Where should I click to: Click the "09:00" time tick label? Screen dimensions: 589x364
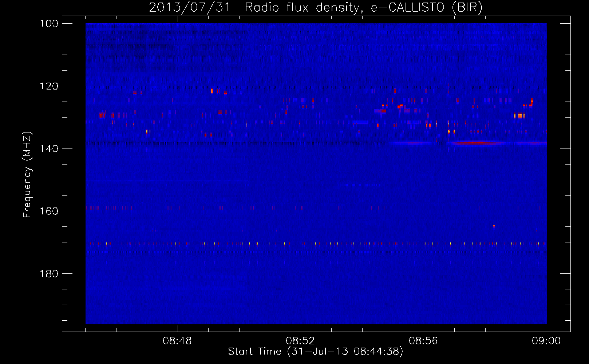click(546, 341)
